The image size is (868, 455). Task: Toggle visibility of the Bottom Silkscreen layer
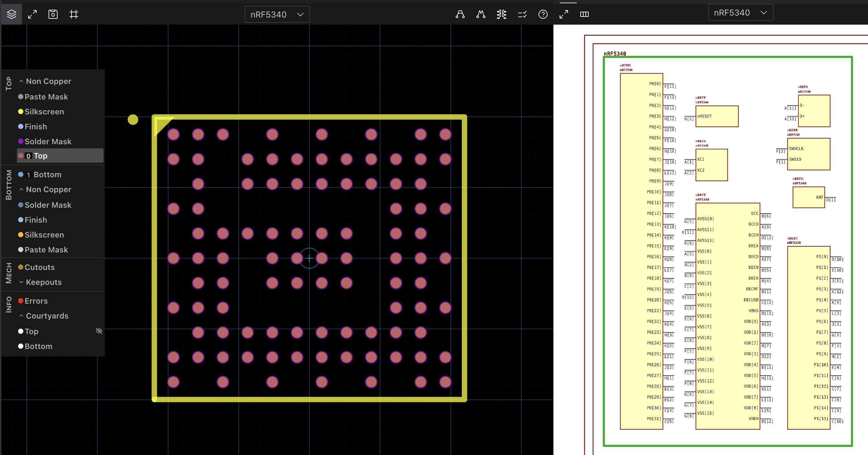(x=44, y=235)
